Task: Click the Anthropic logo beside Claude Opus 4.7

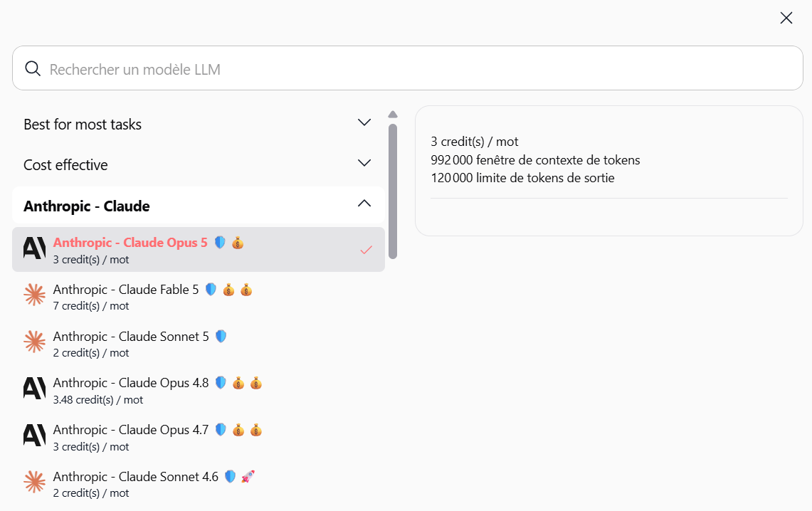Action: [34, 436]
